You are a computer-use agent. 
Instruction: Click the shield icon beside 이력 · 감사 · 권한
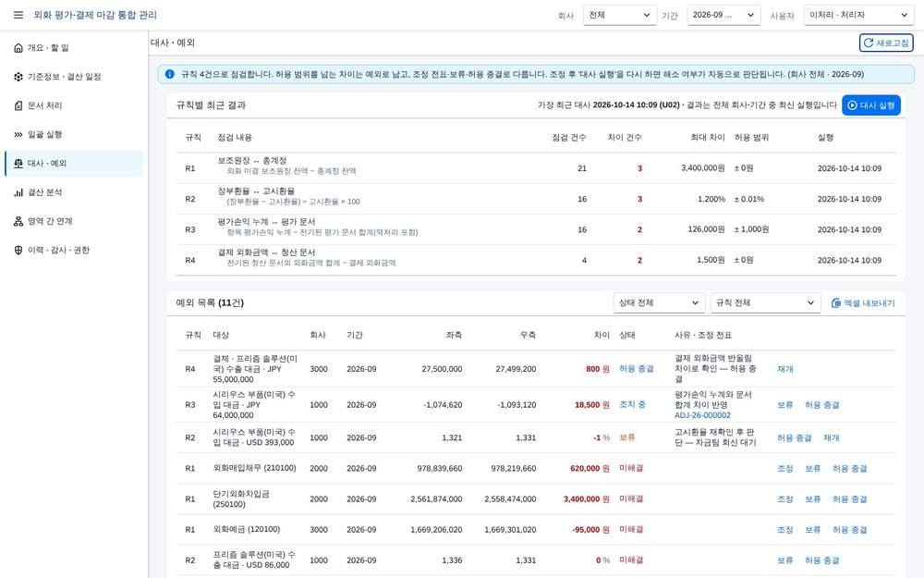[x=18, y=250]
